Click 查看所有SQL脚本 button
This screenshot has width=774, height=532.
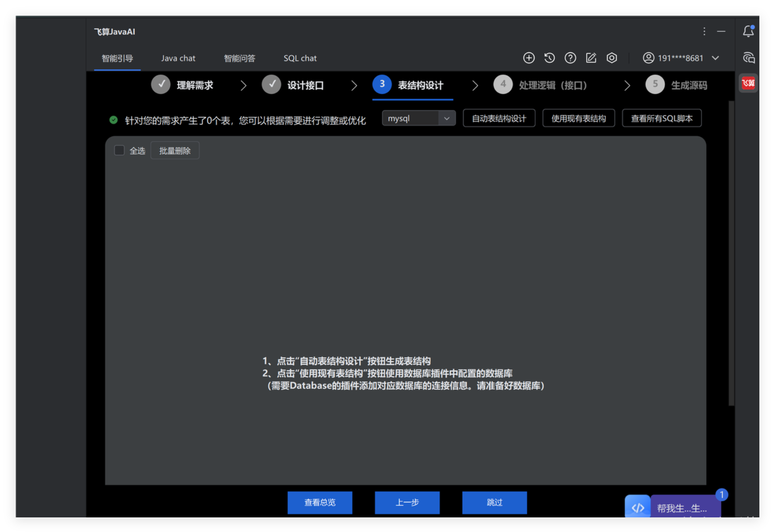(661, 118)
